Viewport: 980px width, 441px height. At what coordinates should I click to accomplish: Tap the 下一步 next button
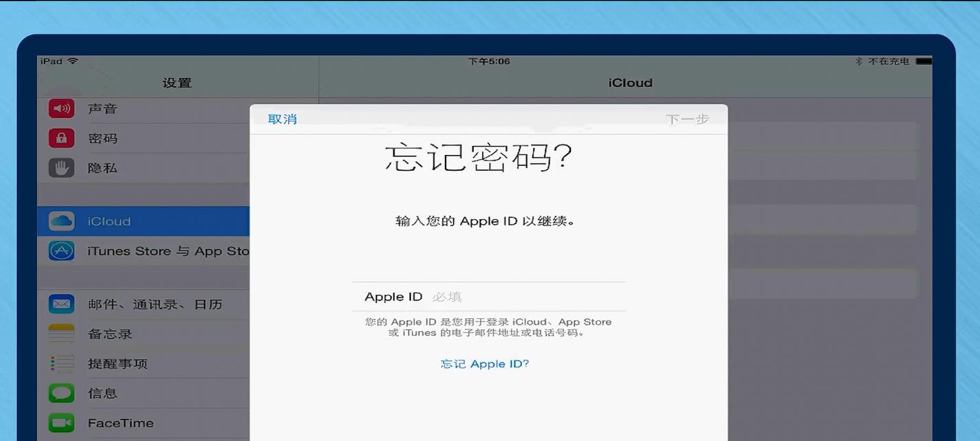[x=687, y=119]
